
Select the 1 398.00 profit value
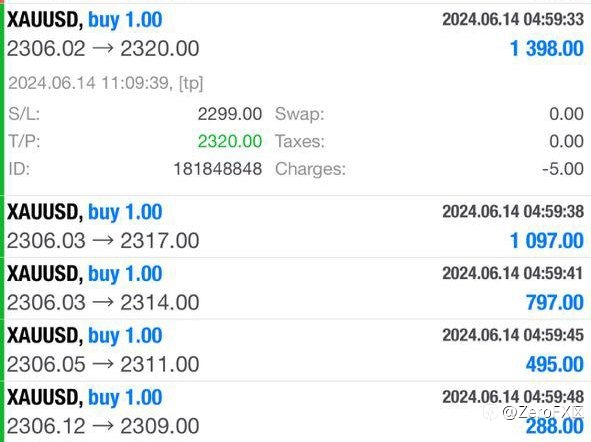pyautogui.click(x=547, y=49)
